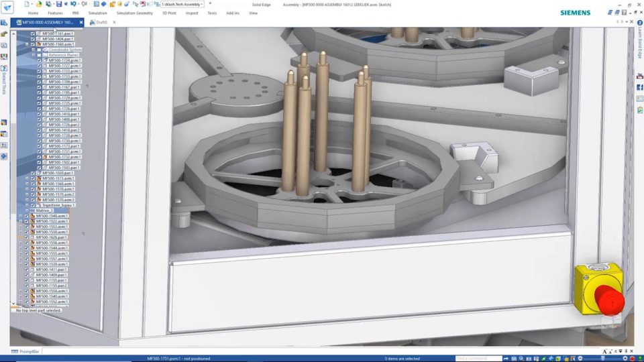Expand the Reference Planes node

(33, 55)
